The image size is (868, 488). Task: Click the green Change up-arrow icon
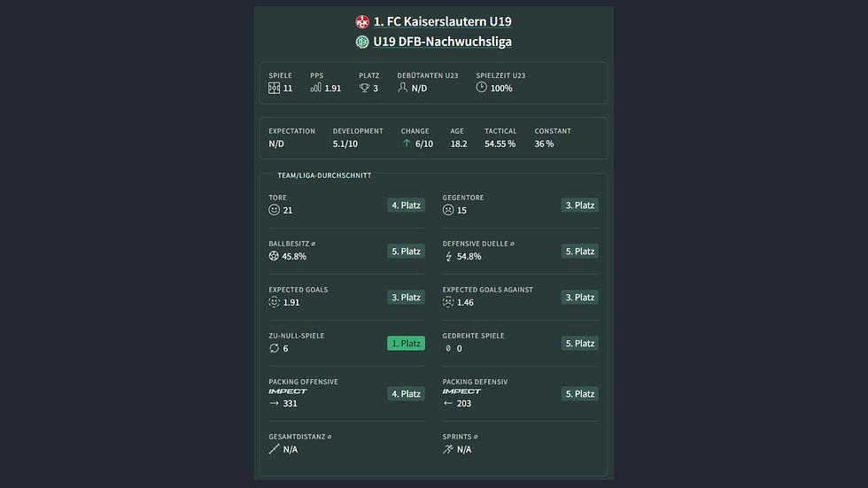pyautogui.click(x=407, y=143)
